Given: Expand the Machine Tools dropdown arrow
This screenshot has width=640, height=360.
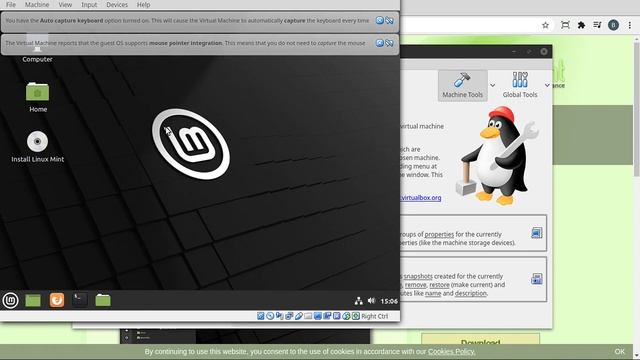Looking at the screenshot, I should coord(493,85).
